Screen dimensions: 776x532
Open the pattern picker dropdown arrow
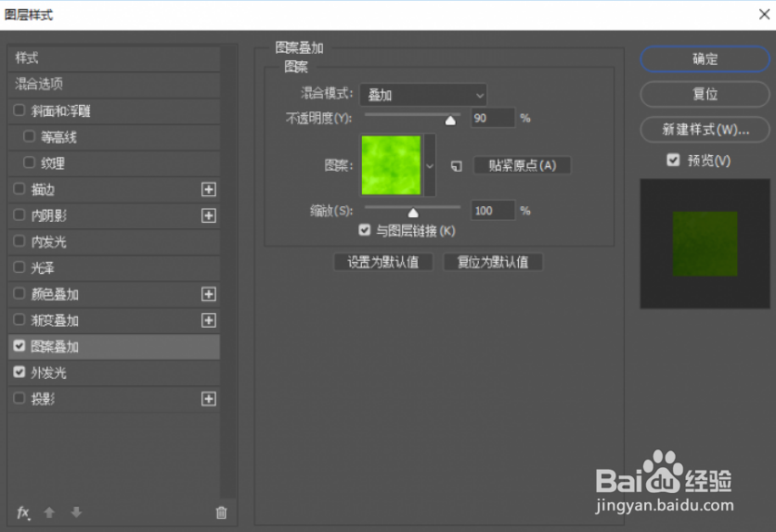(430, 166)
